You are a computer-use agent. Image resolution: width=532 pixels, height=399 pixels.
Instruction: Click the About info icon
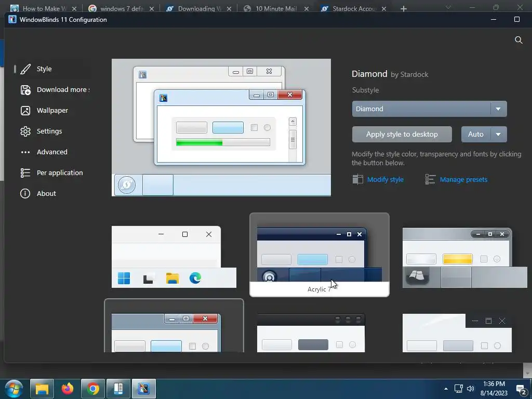click(25, 193)
